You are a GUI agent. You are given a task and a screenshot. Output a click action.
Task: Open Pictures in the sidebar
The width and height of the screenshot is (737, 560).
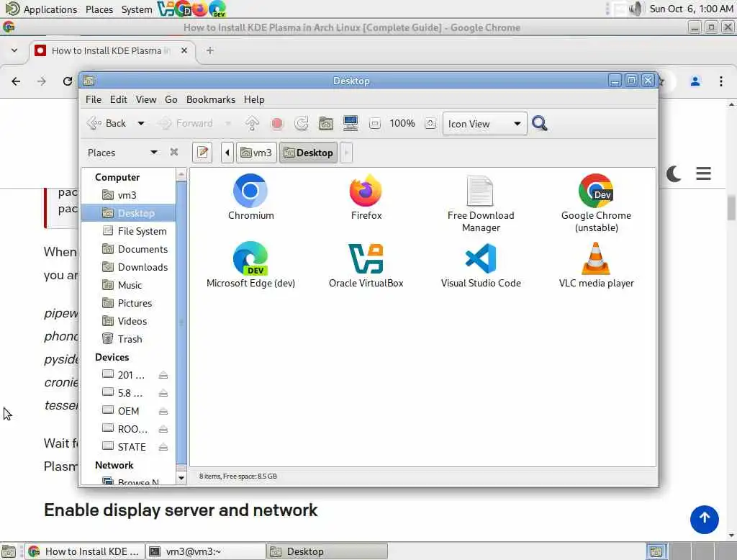point(127,303)
